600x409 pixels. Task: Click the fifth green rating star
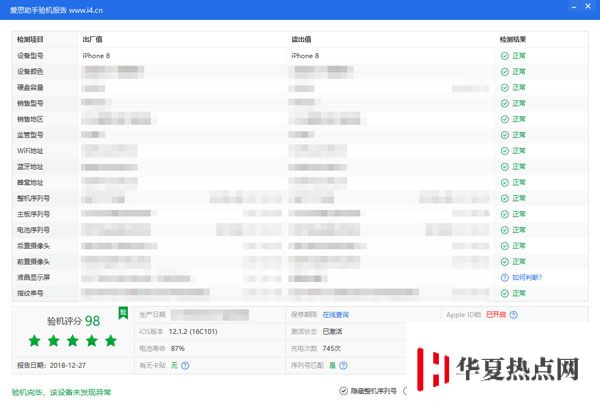point(111,340)
